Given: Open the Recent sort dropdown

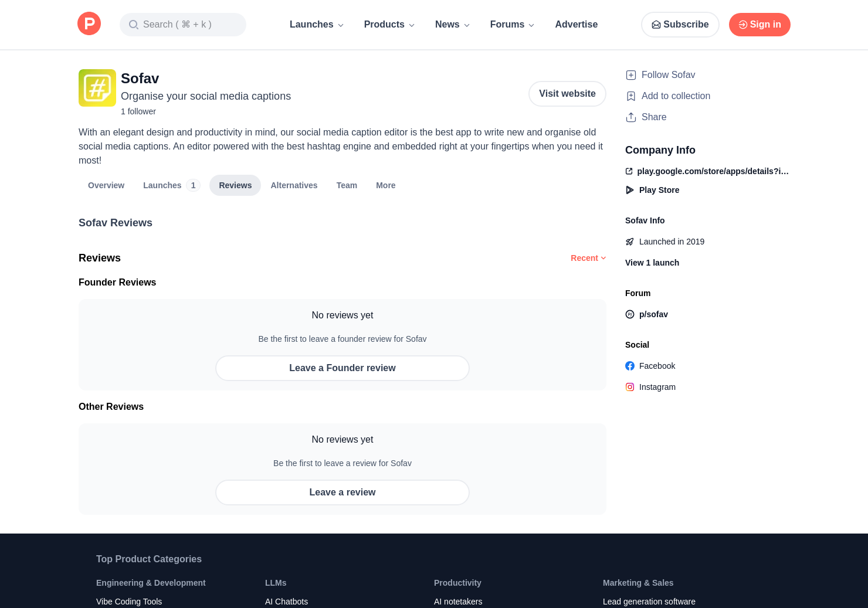Looking at the screenshot, I should (588, 258).
